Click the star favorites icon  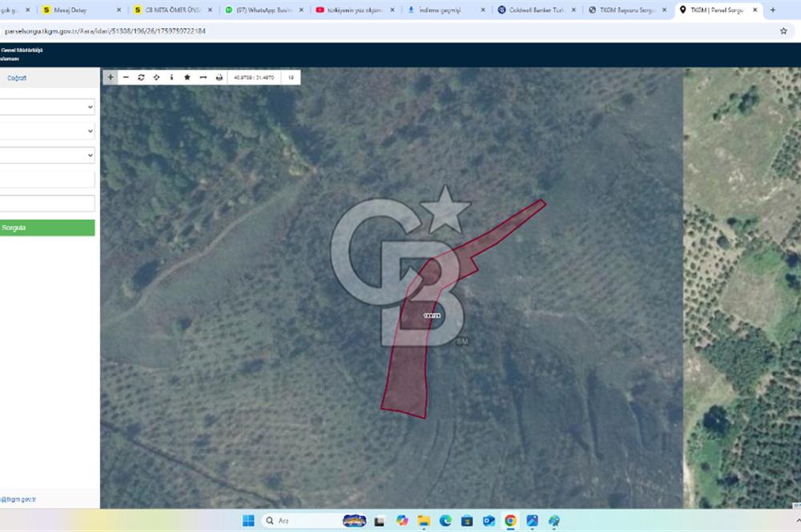tap(187, 78)
